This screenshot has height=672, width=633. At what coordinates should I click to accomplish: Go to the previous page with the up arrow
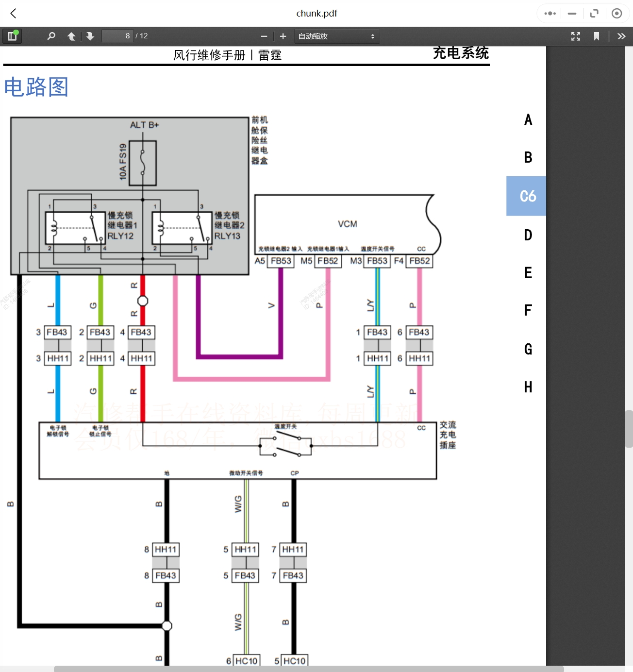click(x=71, y=35)
